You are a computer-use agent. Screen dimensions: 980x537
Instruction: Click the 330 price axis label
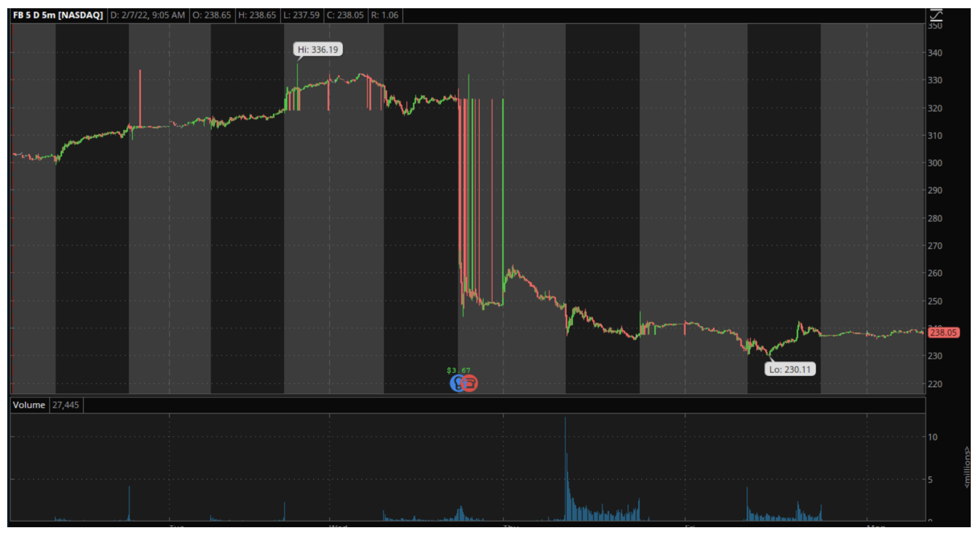click(x=935, y=80)
